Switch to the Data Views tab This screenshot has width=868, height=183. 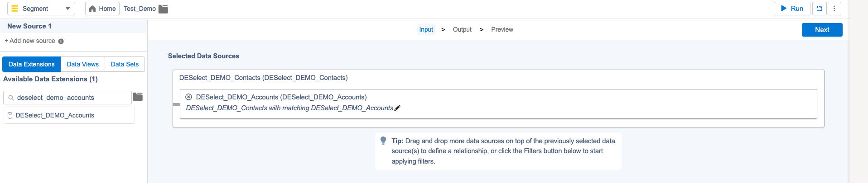point(82,64)
